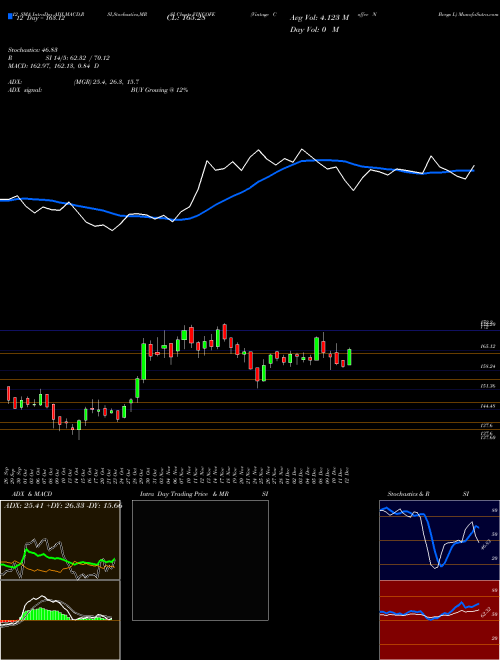Click the RSI 14/3 values line
Screen dimensions: 500x660
click(59, 58)
